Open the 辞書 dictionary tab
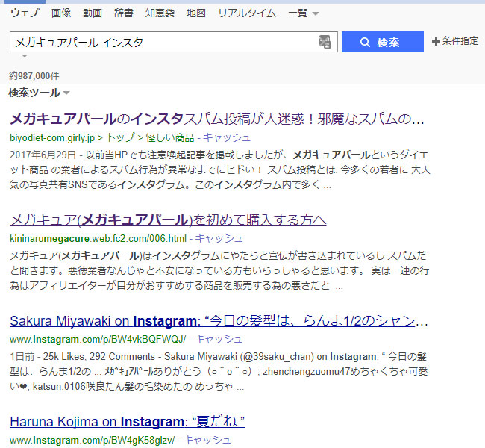The width and height of the screenshot is (485, 448). click(124, 13)
